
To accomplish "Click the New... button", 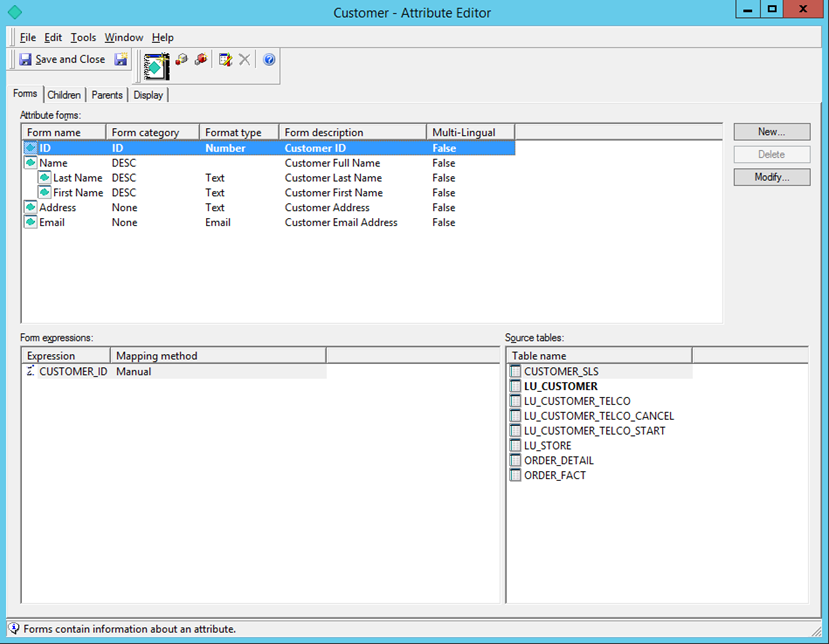I will point(771,132).
